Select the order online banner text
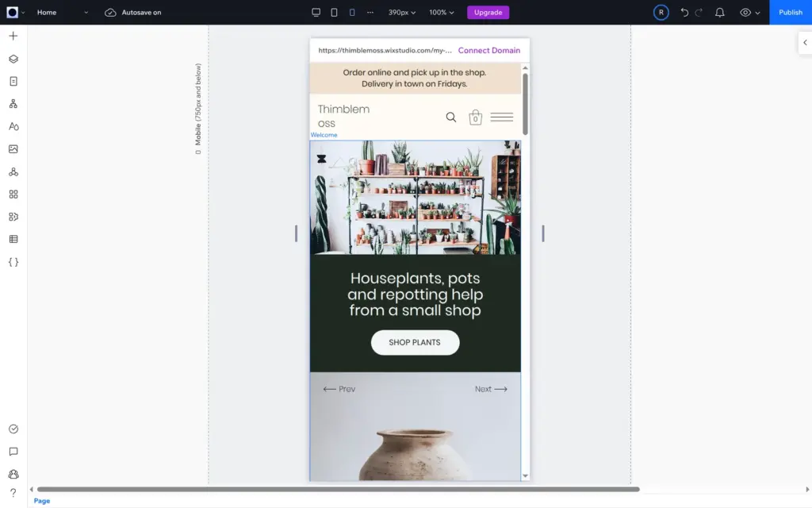812x508 pixels. (414, 79)
